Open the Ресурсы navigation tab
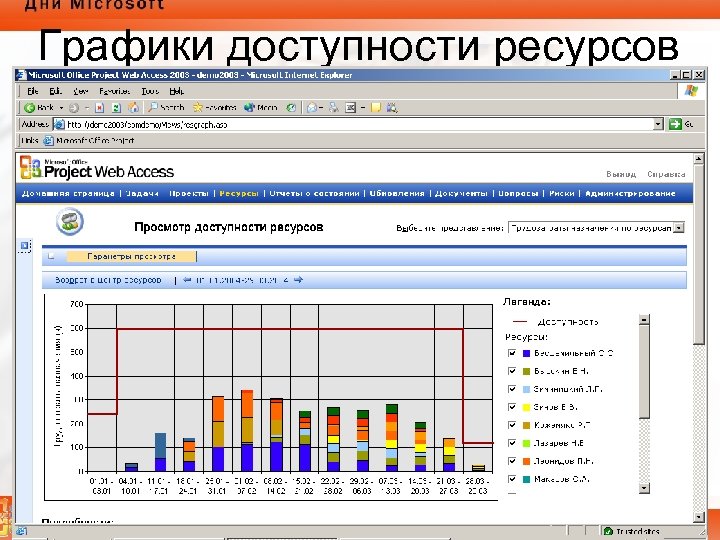The height and width of the screenshot is (540, 720). (x=239, y=193)
